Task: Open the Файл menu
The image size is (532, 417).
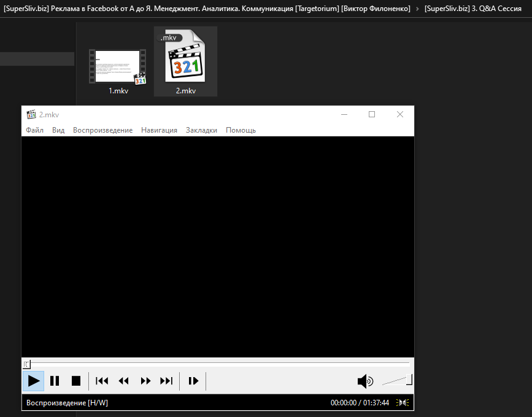Action: click(34, 130)
